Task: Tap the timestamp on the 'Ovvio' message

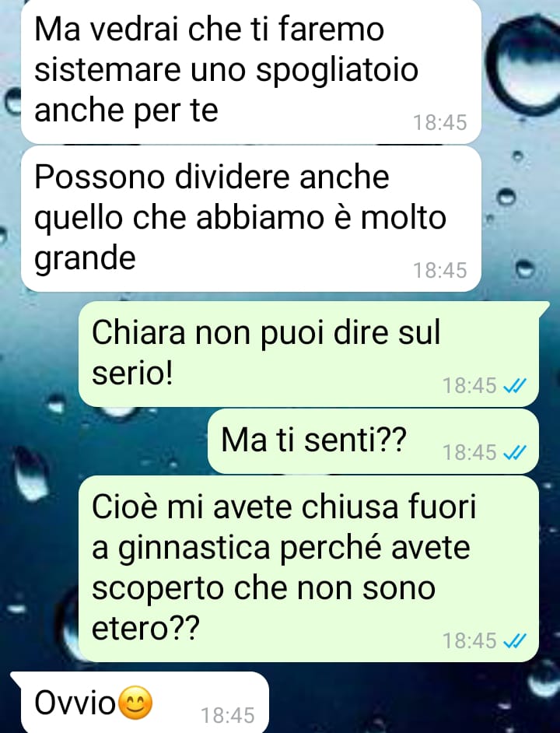Action: point(228,715)
